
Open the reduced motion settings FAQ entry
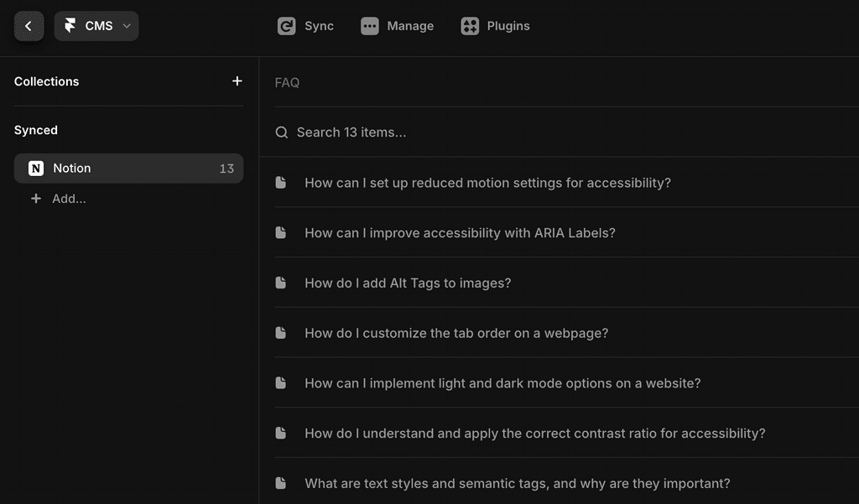(489, 182)
